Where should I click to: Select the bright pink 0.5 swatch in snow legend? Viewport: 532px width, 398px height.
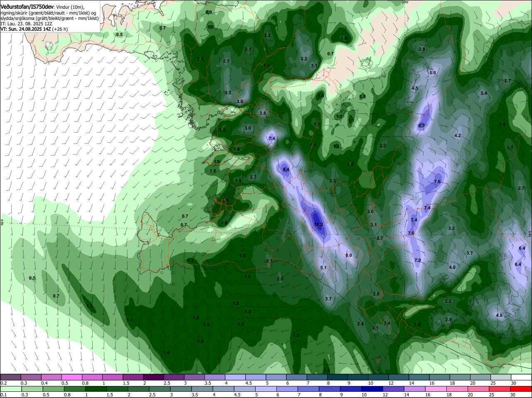(x=72, y=377)
